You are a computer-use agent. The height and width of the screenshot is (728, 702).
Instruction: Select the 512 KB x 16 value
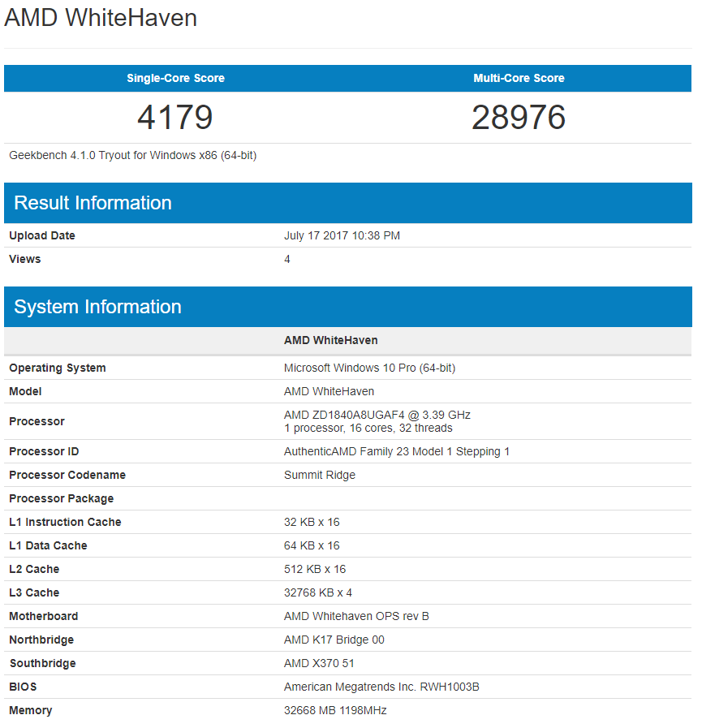pyautogui.click(x=315, y=569)
